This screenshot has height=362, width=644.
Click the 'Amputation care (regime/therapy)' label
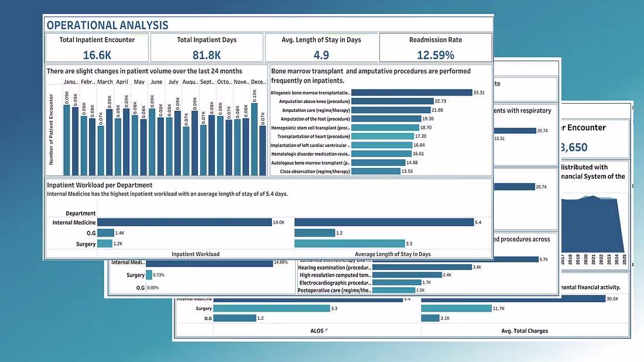click(x=316, y=110)
